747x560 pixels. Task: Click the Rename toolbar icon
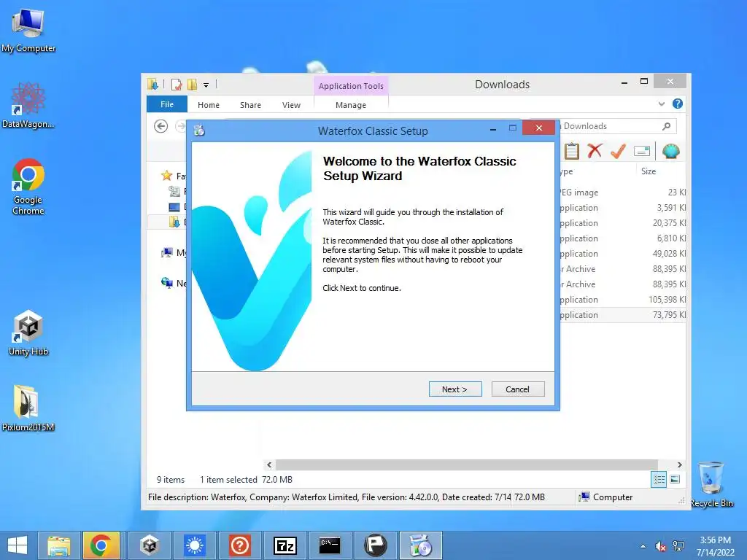(642, 152)
